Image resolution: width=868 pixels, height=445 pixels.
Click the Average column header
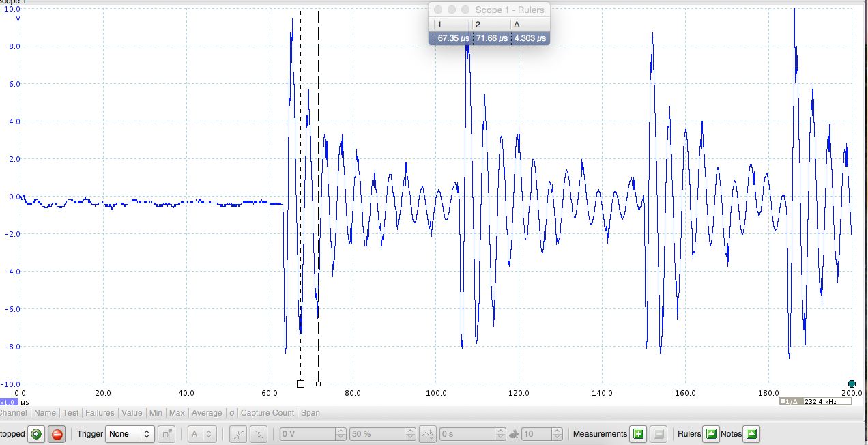(207, 413)
